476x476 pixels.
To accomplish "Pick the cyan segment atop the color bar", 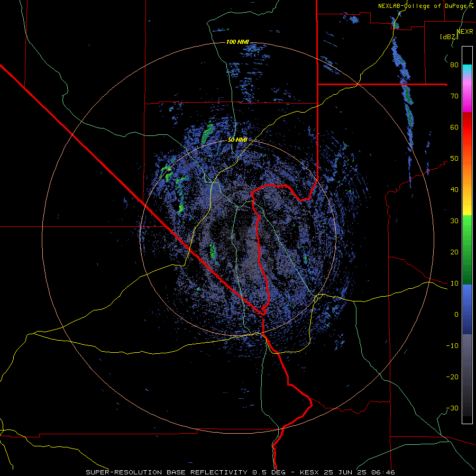I will click(467, 69).
